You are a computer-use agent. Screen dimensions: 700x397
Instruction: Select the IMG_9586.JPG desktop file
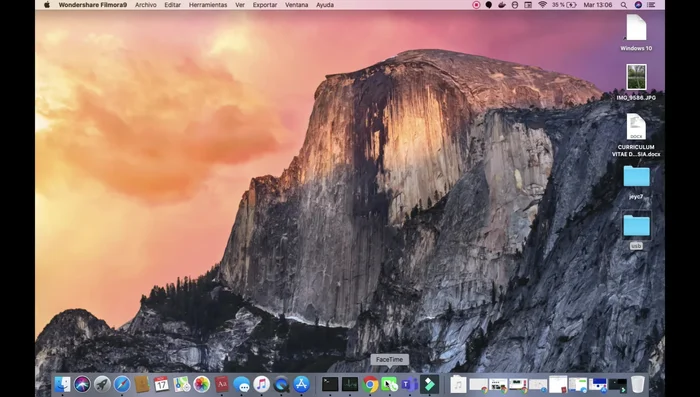[x=636, y=77]
